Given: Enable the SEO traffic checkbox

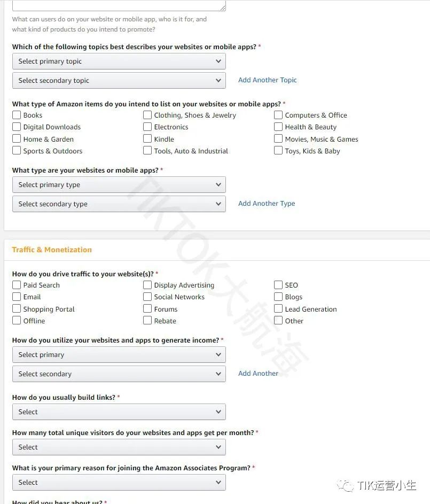Looking at the screenshot, I should click(x=278, y=285).
